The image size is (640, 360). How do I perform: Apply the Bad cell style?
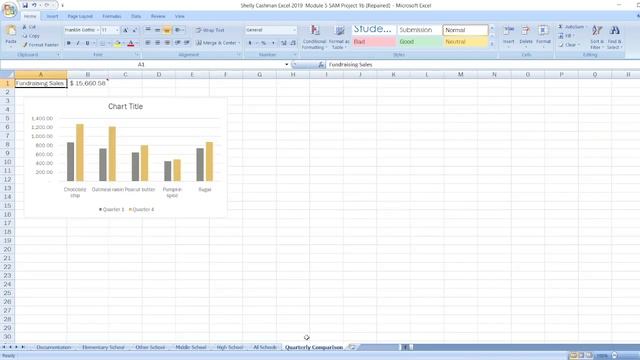[374, 42]
